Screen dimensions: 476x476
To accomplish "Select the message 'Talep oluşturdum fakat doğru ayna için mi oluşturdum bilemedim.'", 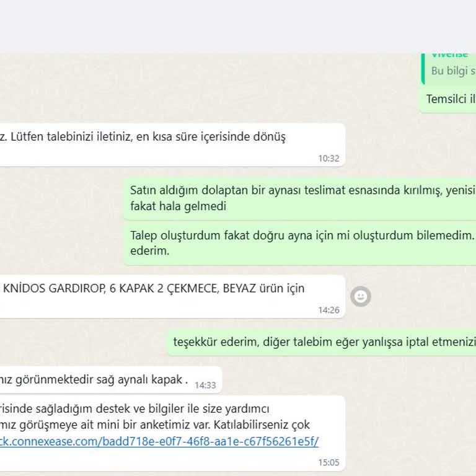I will point(302,236).
